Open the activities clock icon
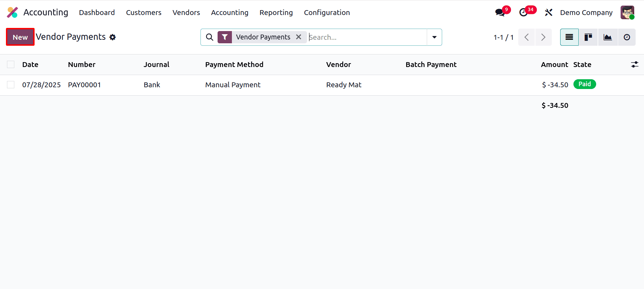Screen dimensions: 644x289 click(x=524, y=13)
